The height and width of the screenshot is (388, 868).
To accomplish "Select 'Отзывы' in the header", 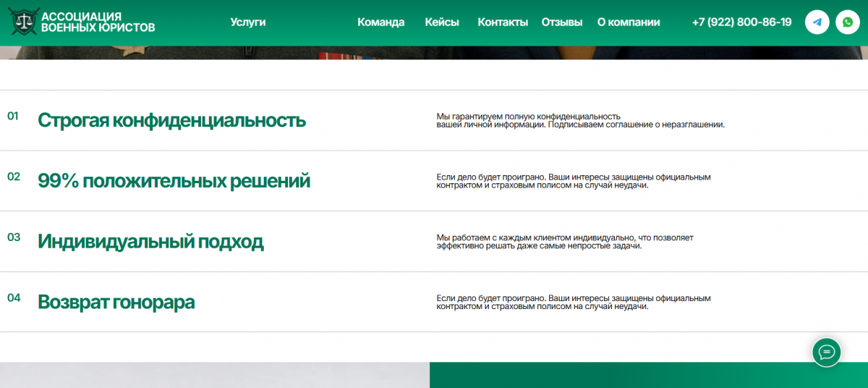I will pos(562,22).
